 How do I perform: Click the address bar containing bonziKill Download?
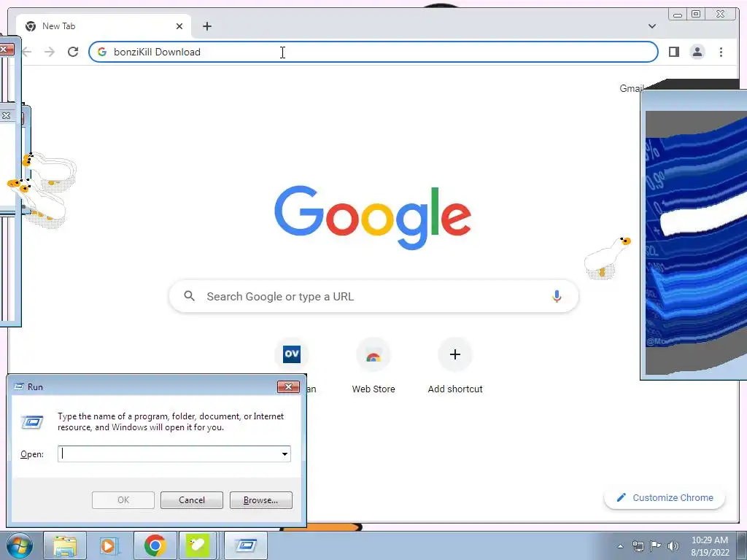click(373, 52)
